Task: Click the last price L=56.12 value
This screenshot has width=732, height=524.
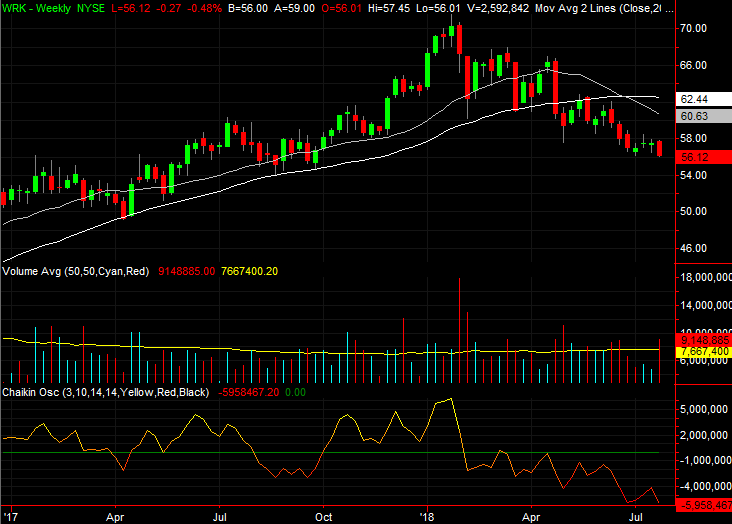Action: tap(132, 8)
